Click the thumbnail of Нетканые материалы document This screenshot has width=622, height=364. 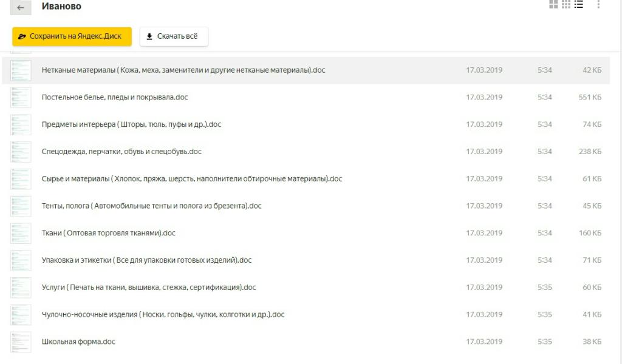click(x=21, y=70)
